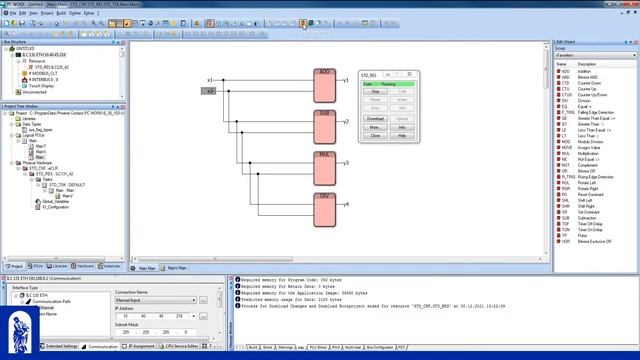The height and width of the screenshot is (360, 640).
Task: Switch to the Hardware tab
Action: [x=82, y=266]
